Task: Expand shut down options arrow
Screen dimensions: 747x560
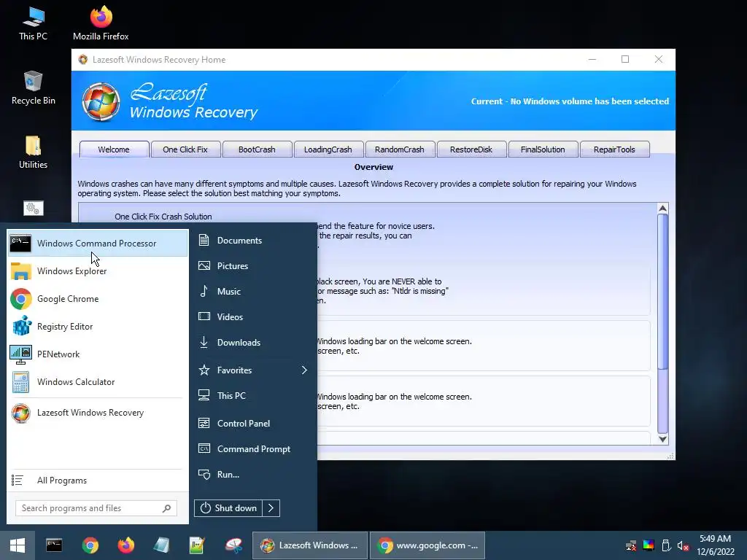Action: pos(271,508)
